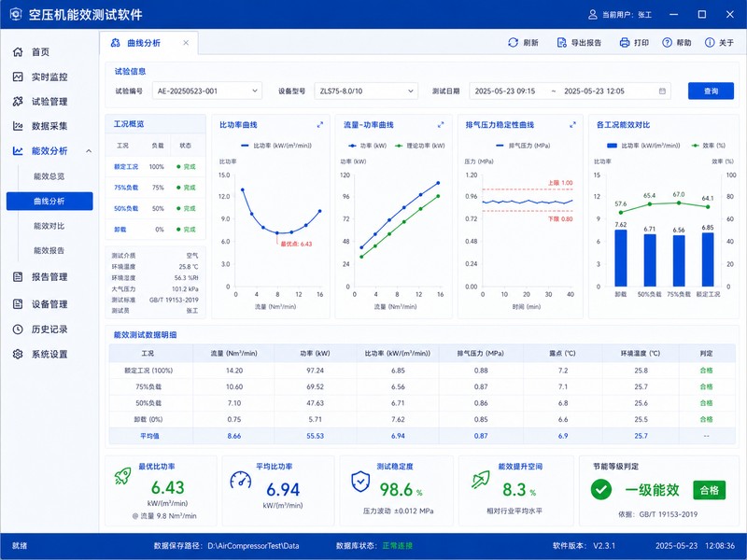Open 报告管理 icon in sidebar

click(18, 276)
